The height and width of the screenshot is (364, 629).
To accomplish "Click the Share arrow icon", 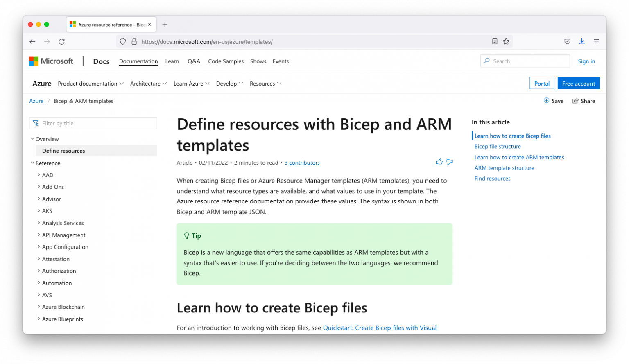I will pyautogui.click(x=575, y=101).
